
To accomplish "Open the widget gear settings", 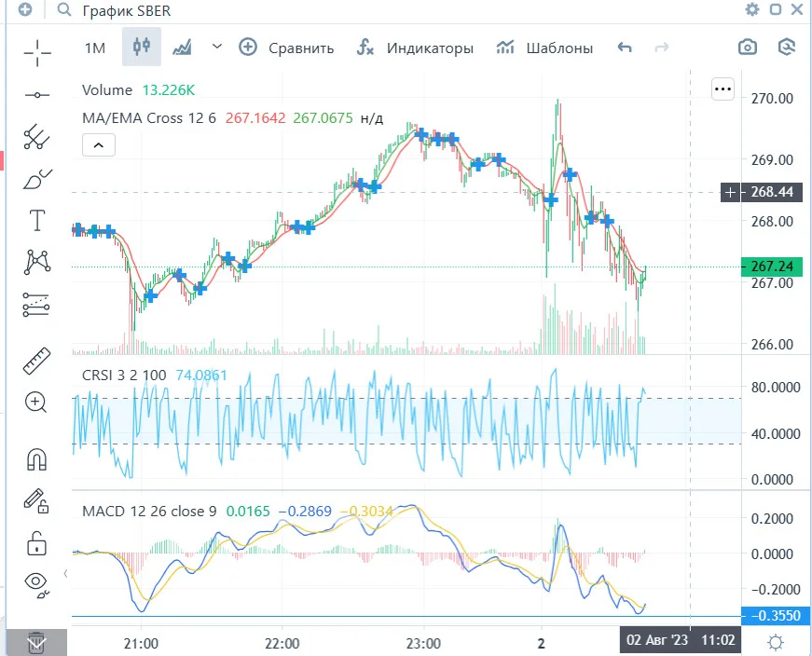I will [752, 9].
